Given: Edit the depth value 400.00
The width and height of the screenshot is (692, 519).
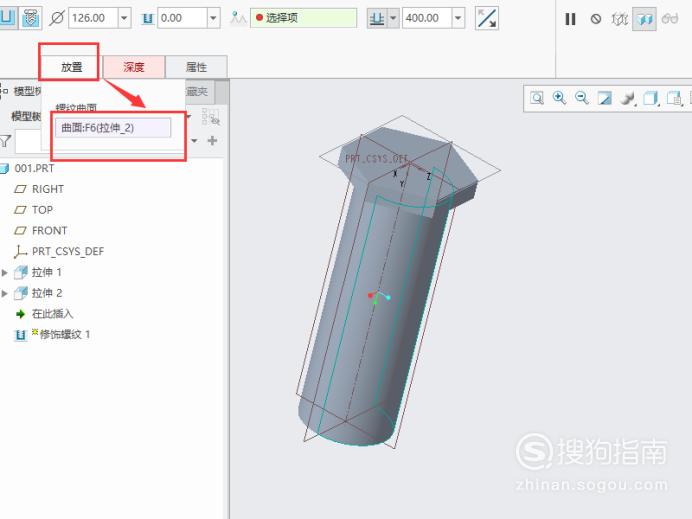Looking at the screenshot, I should 427,18.
